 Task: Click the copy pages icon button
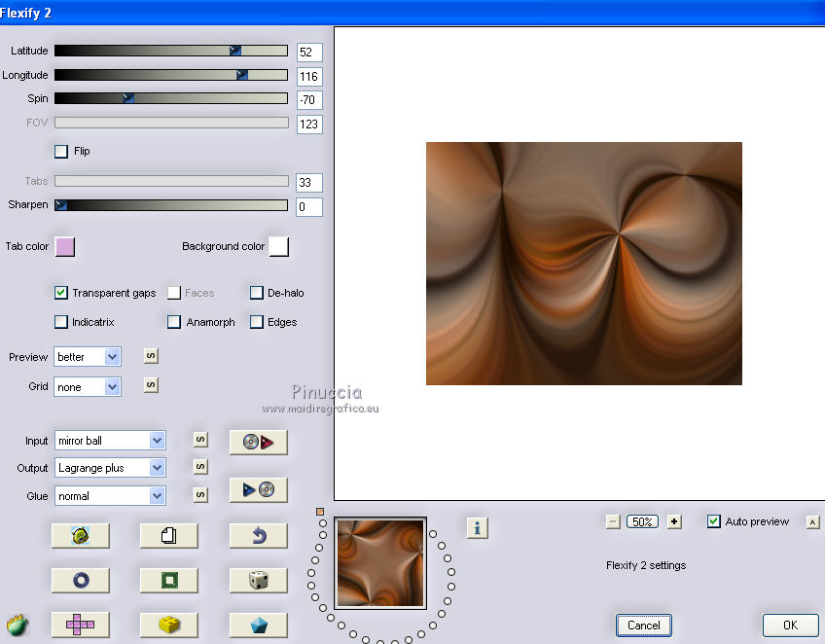click(x=169, y=536)
